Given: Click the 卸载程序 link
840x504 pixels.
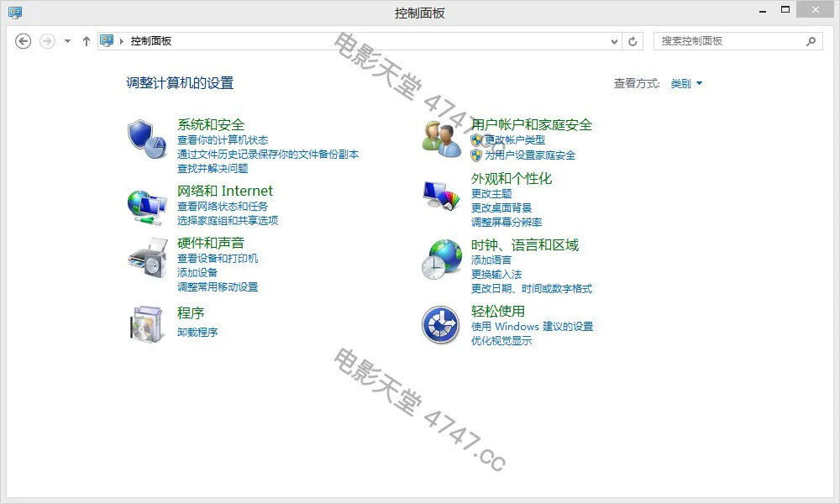Looking at the screenshot, I should 197,333.
